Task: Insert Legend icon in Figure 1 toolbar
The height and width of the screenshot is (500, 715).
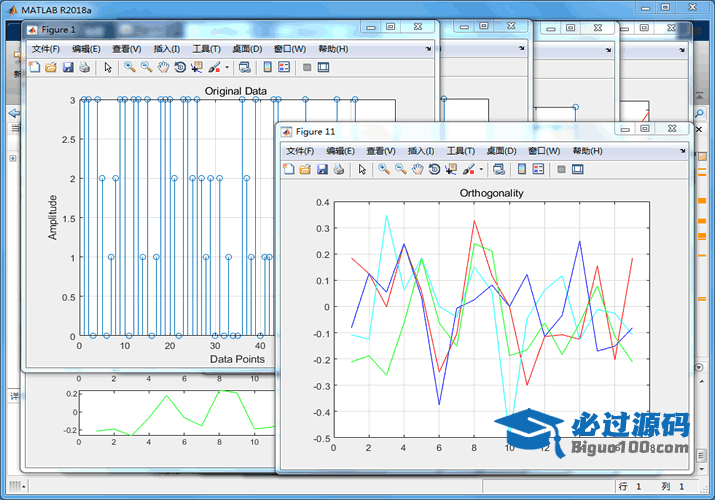Action: pyautogui.click(x=284, y=67)
